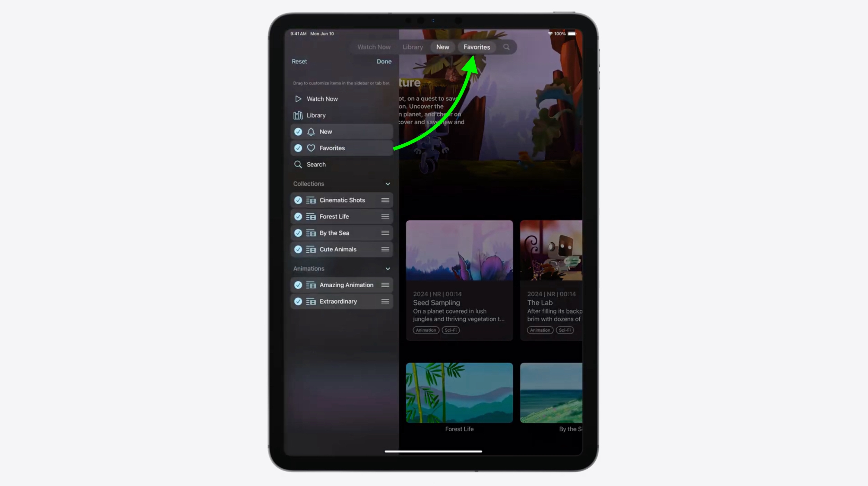Click the search magnifier in tab bar

506,47
